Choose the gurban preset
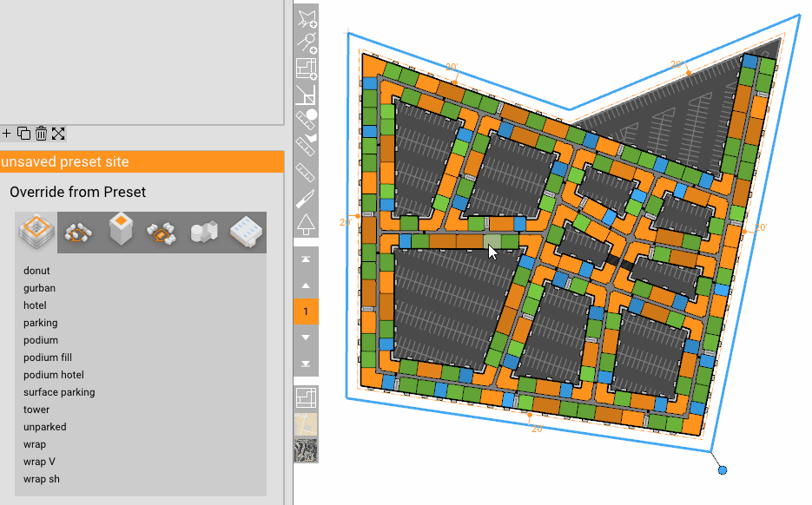The width and height of the screenshot is (812, 505). coord(39,288)
